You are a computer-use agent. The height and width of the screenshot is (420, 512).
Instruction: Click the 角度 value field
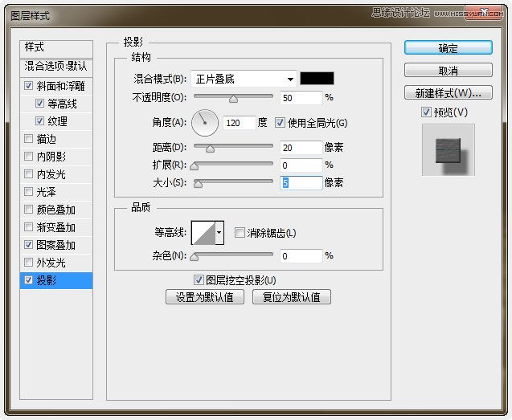(239, 123)
